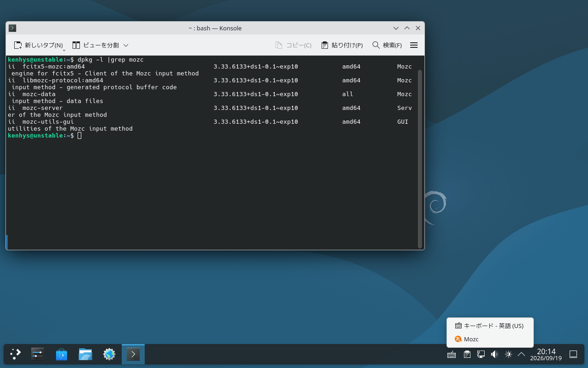
Task: Minimize Konsole with the down chevron
Action: point(396,28)
